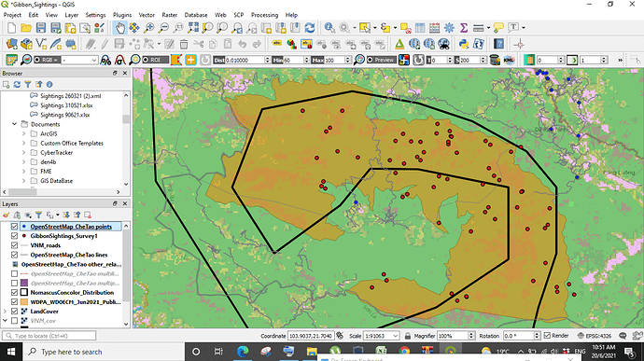
Task: Click the Coordinate input field
Action: (311, 336)
